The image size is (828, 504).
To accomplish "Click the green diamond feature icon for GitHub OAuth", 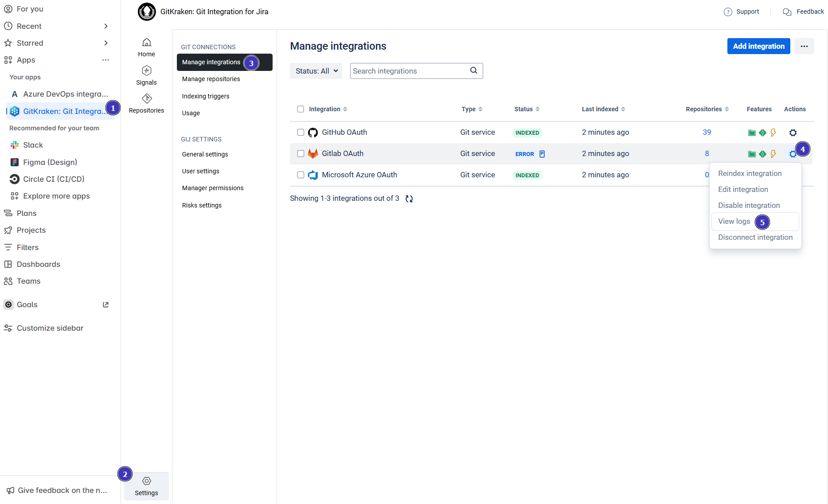I will click(x=762, y=133).
